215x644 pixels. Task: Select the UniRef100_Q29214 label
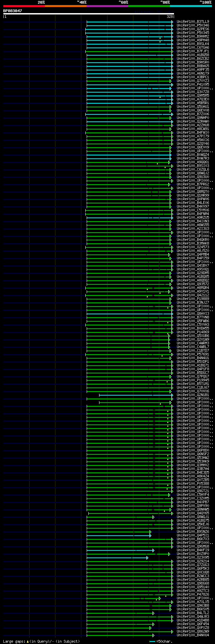pos(193,561)
